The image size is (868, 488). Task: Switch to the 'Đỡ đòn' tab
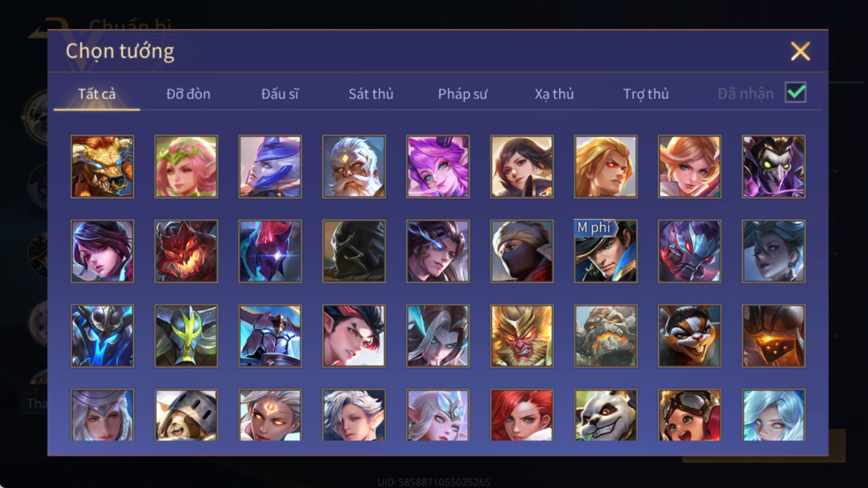tap(188, 95)
